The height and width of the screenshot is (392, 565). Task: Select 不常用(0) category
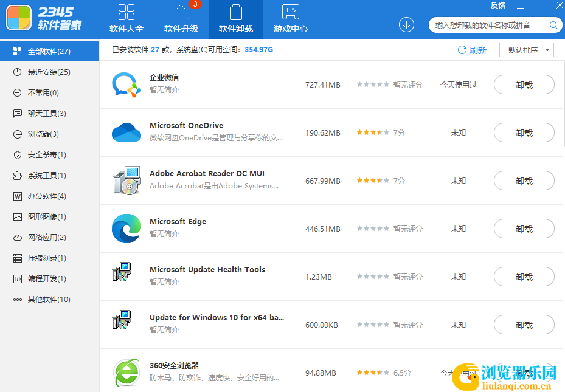[49, 92]
